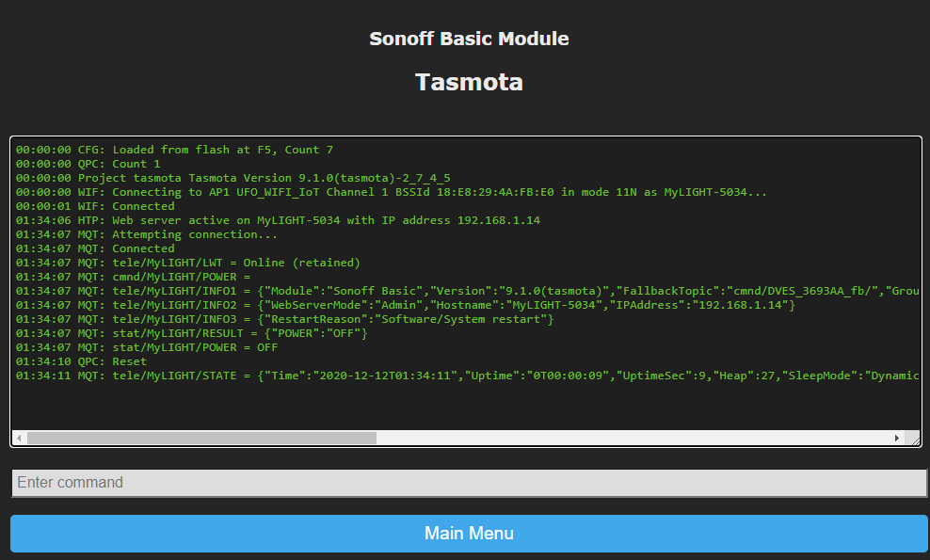Viewport: 930px width, 560px height.
Task: Click log line 'WIF: Connecting to AP1 UFO_WIFI_IoT'
Action: pyautogui.click(x=392, y=192)
